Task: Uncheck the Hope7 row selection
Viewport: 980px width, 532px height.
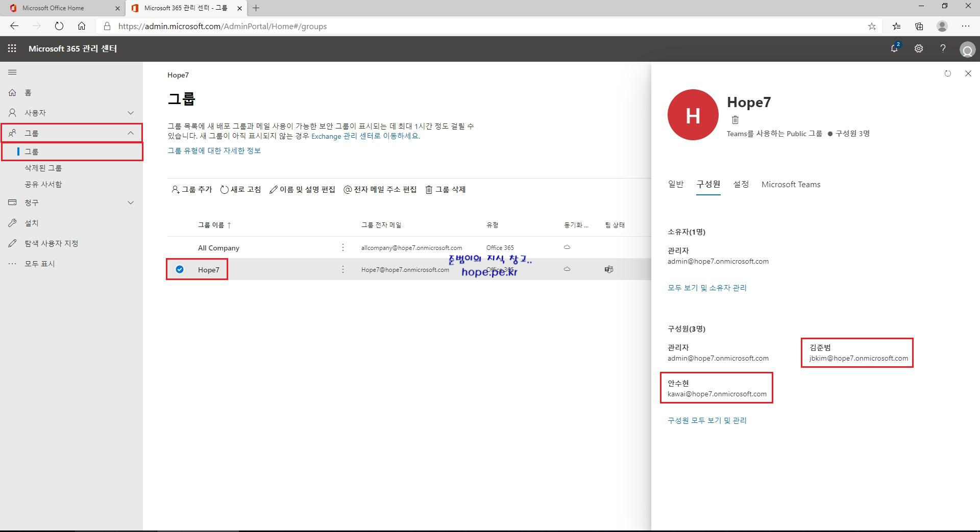Action: click(180, 269)
